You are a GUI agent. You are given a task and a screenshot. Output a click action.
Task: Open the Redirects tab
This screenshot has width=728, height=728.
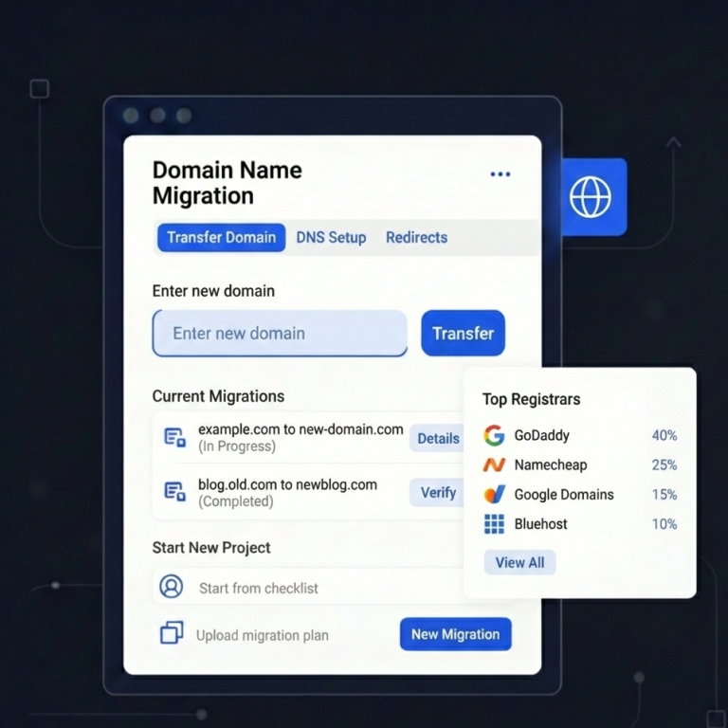416,237
